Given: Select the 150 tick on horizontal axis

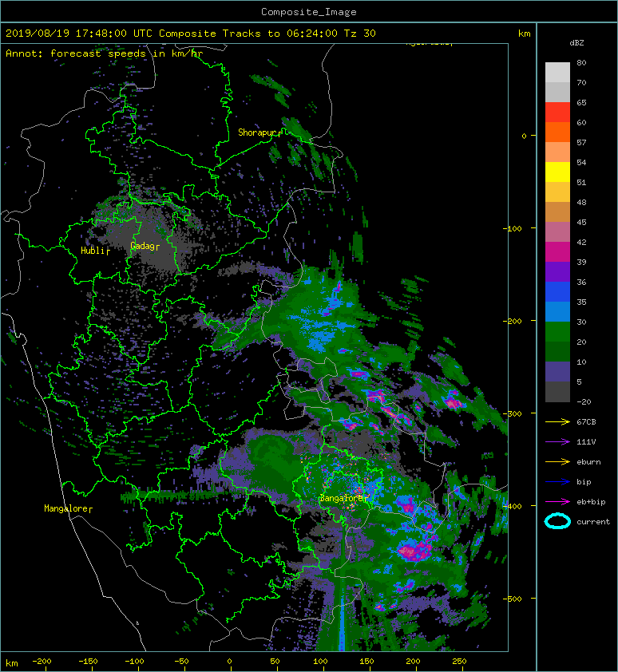Looking at the screenshot, I should coord(366,662).
